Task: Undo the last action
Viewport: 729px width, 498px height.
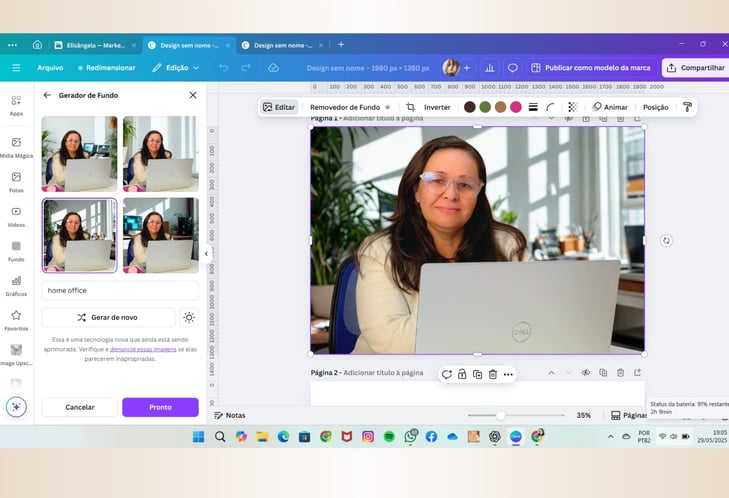Action: pyautogui.click(x=224, y=68)
